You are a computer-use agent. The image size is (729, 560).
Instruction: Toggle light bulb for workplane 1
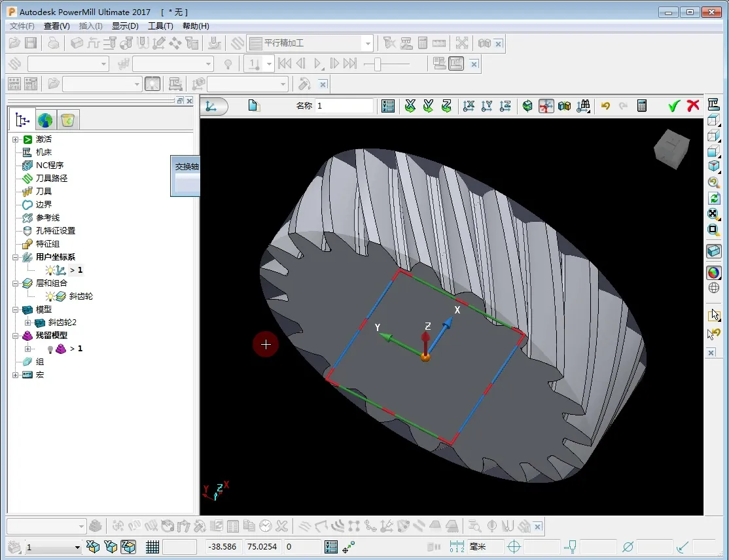50,270
